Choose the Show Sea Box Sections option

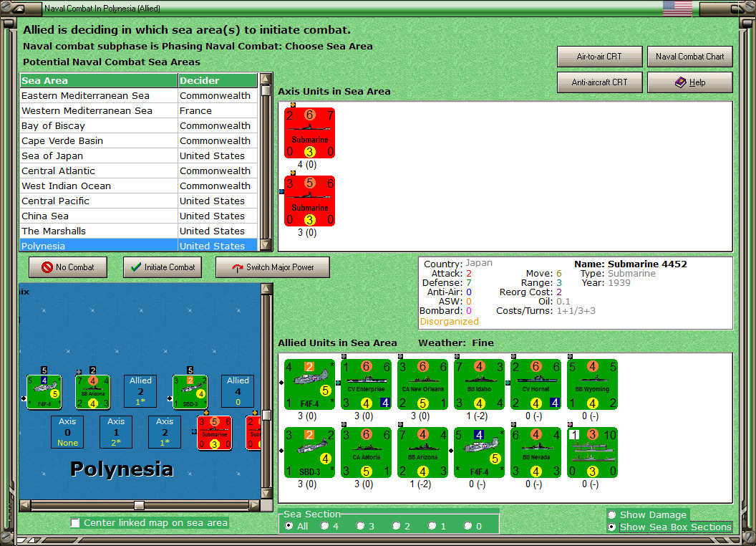[612, 527]
